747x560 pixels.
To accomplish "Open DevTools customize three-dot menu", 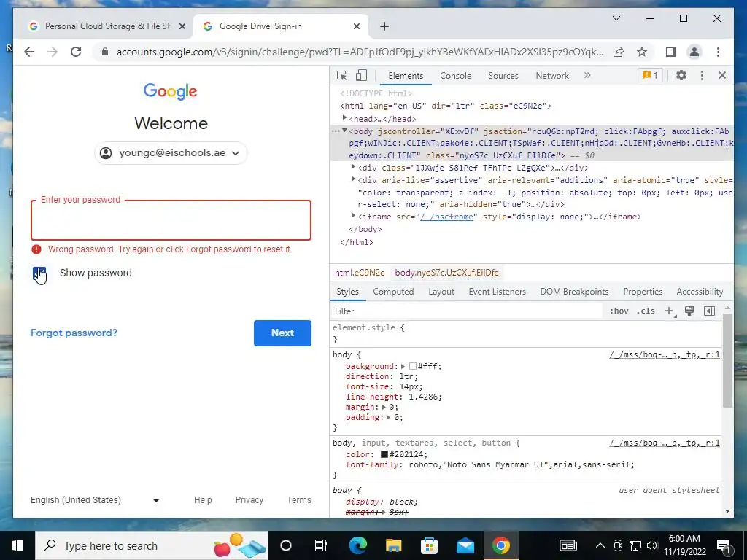I will tap(702, 75).
